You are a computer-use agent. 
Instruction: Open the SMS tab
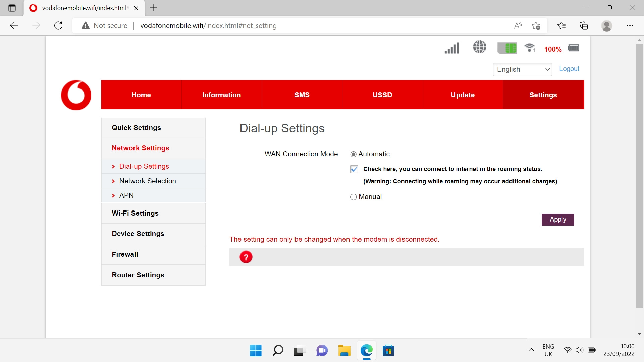pyautogui.click(x=302, y=95)
